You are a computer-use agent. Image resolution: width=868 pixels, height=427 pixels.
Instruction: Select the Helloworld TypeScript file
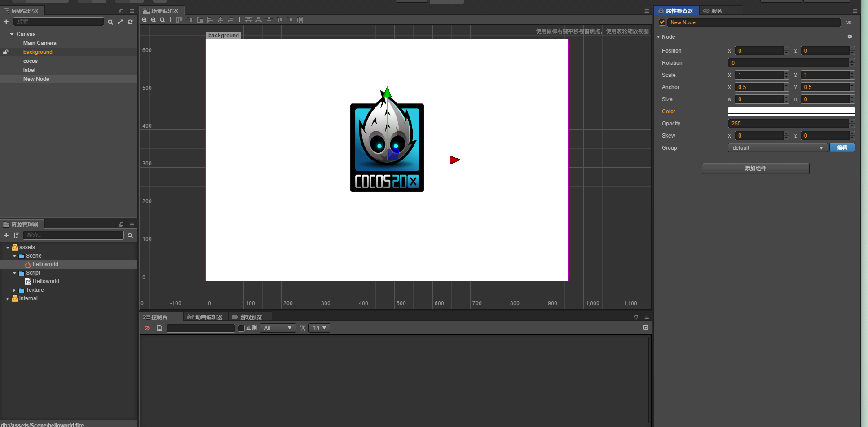coord(46,282)
